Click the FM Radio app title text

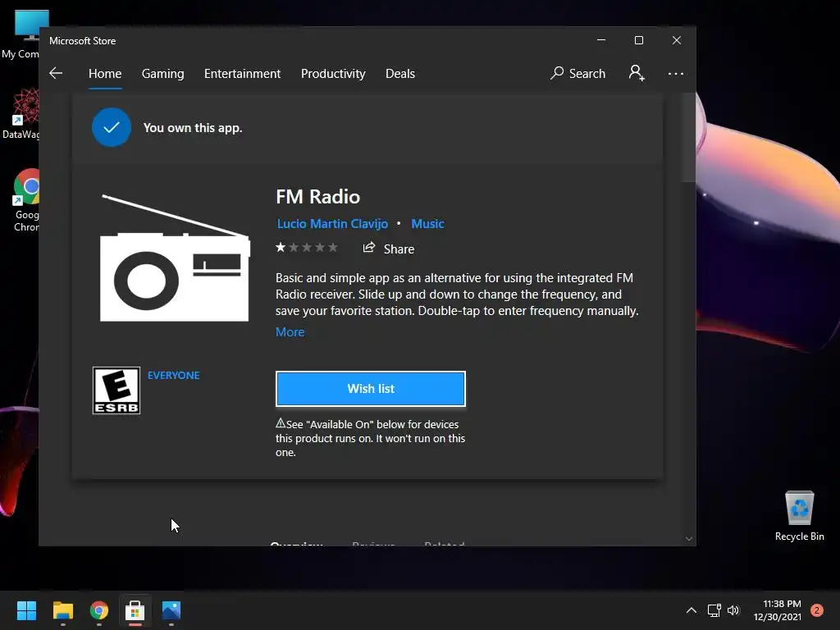[x=317, y=197]
